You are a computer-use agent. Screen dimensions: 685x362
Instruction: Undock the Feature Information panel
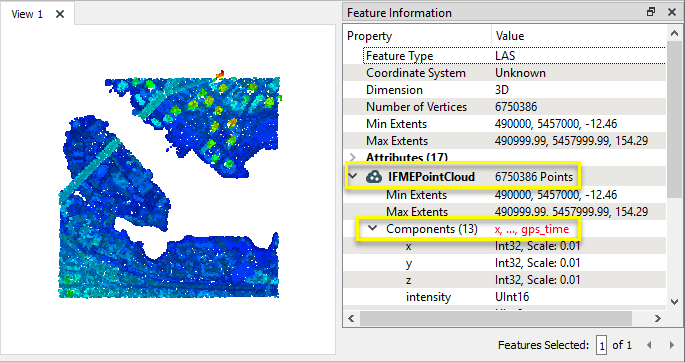(651, 12)
